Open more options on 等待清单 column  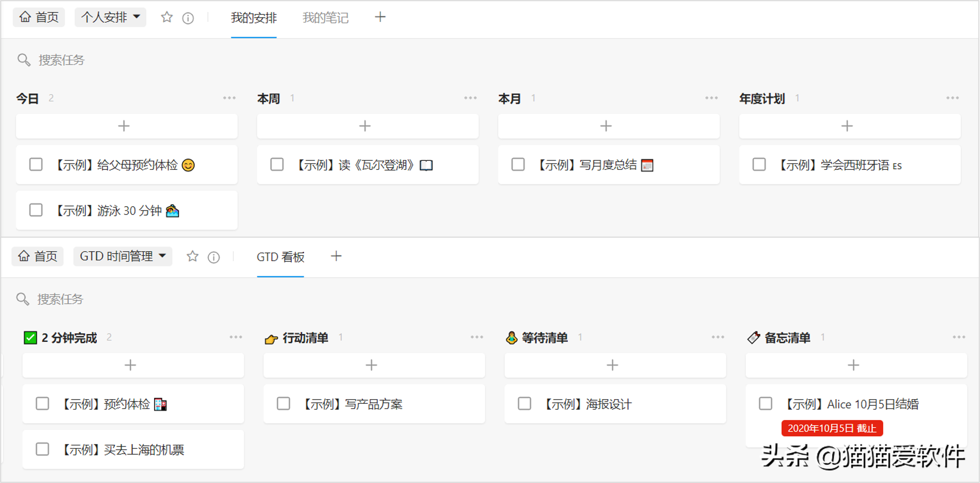coord(717,337)
